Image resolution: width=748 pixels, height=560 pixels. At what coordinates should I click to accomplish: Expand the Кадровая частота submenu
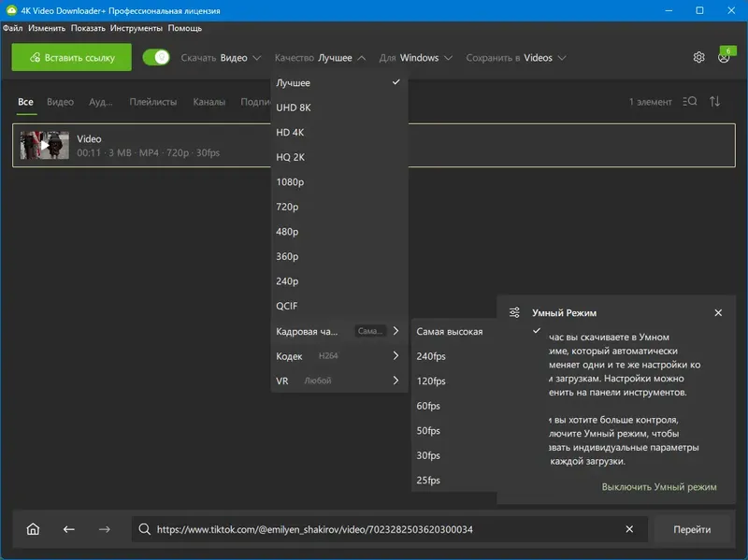[338, 331]
